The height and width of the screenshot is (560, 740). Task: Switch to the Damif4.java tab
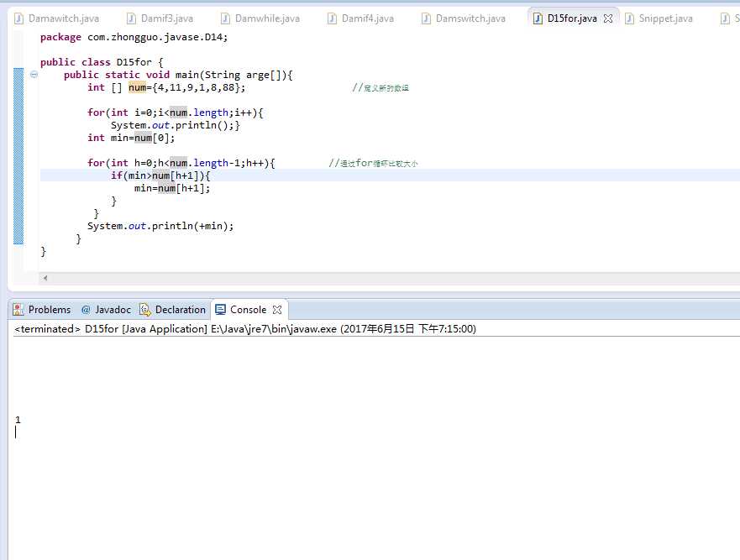click(x=361, y=18)
